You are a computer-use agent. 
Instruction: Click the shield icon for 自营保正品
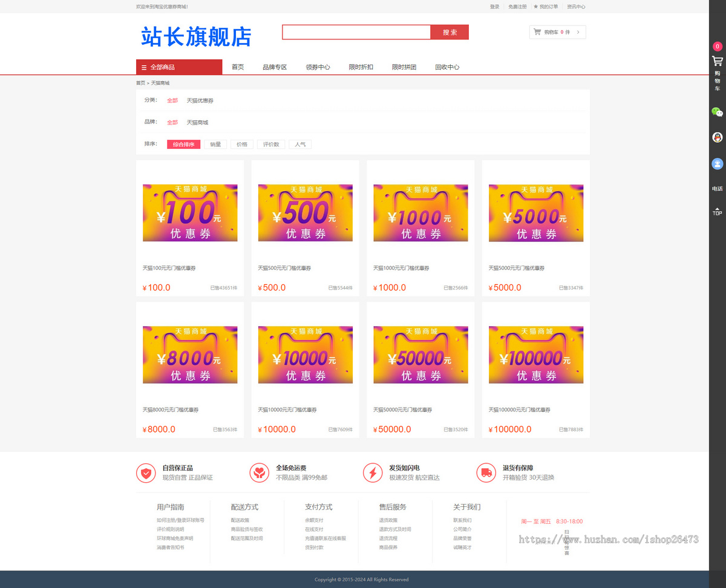click(x=146, y=472)
